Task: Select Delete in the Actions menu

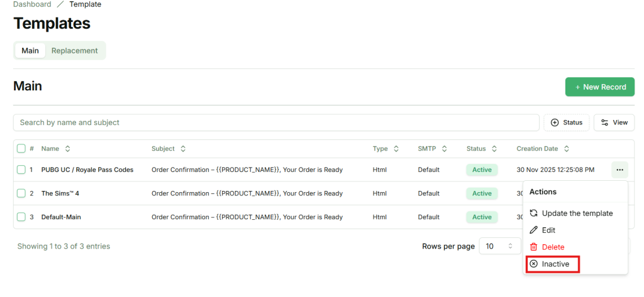Action: point(552,247)
